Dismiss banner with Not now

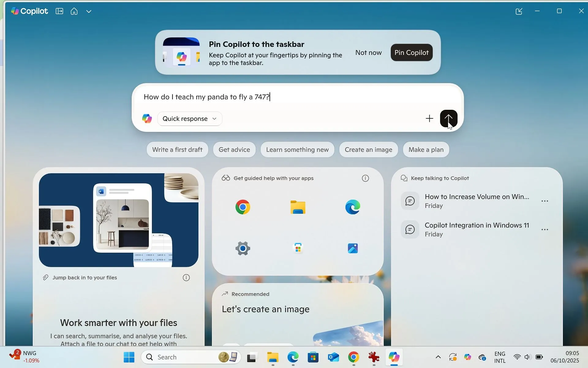(368, 52)
